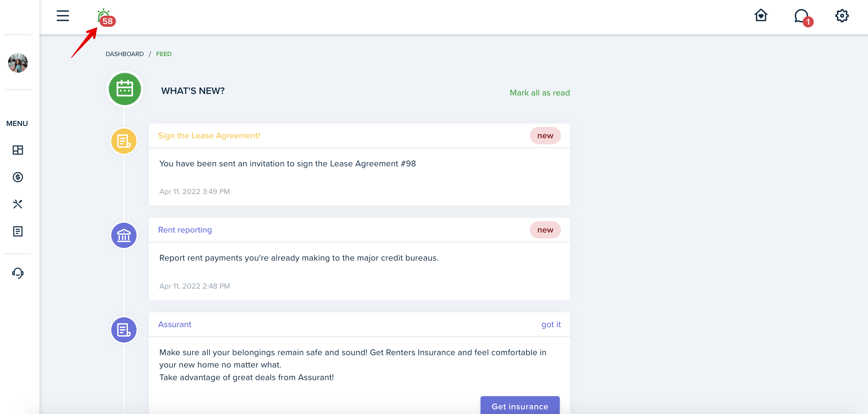
Task: Open the dashboard grid icon in the sidebar
Action: (x=18, y=150)
